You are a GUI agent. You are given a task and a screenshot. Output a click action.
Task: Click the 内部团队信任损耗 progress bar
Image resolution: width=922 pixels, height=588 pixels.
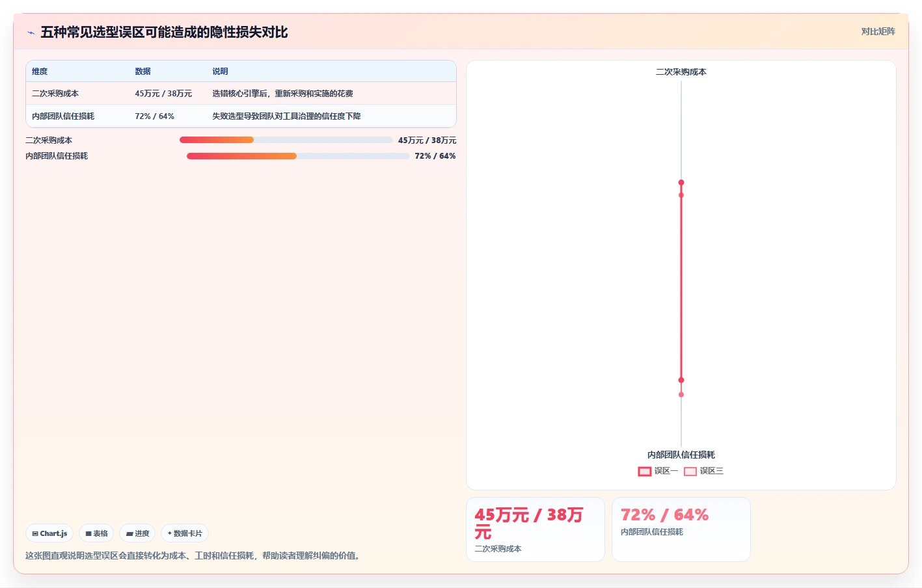(x=298, y=156)
